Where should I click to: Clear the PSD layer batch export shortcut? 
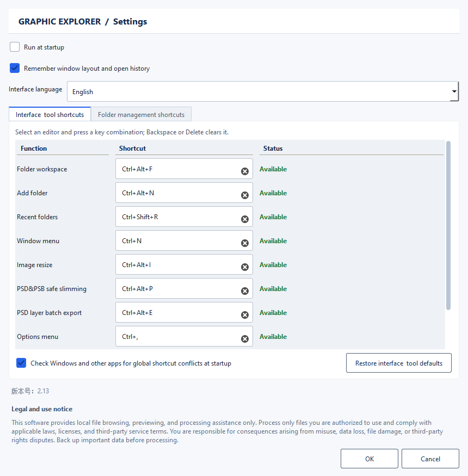tap(245, 315)
